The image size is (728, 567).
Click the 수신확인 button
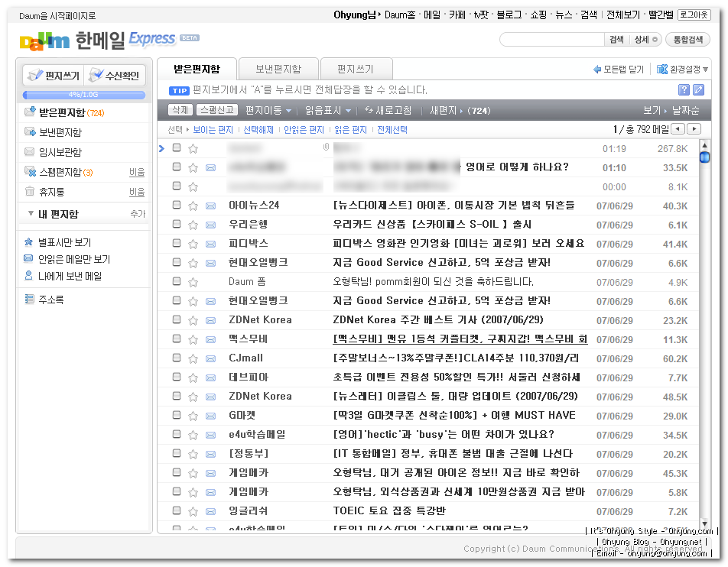[115, 75]
